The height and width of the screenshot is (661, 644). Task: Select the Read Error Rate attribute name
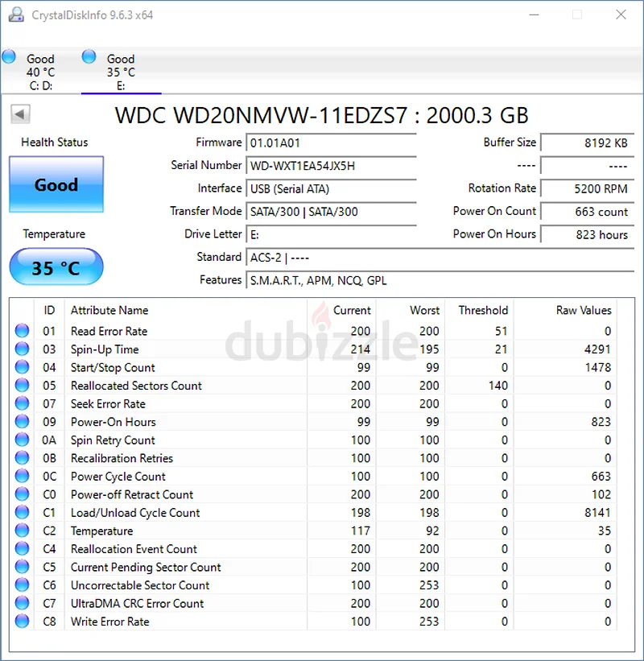tap(109, 332)
